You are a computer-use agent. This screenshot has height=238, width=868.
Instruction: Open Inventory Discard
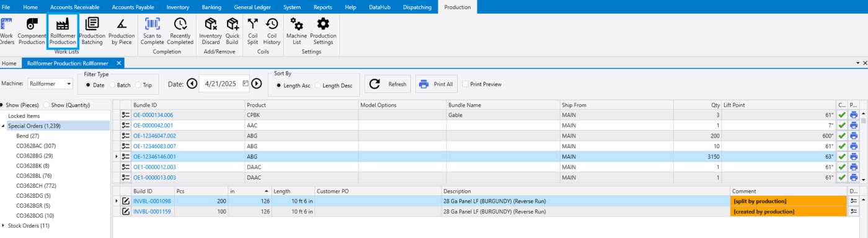(210, 30)
